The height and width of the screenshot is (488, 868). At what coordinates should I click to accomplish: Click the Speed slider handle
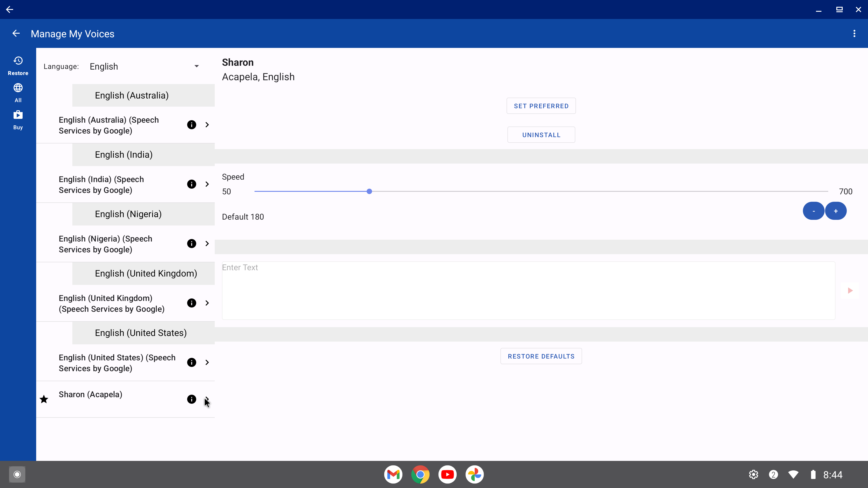point(369,191)
